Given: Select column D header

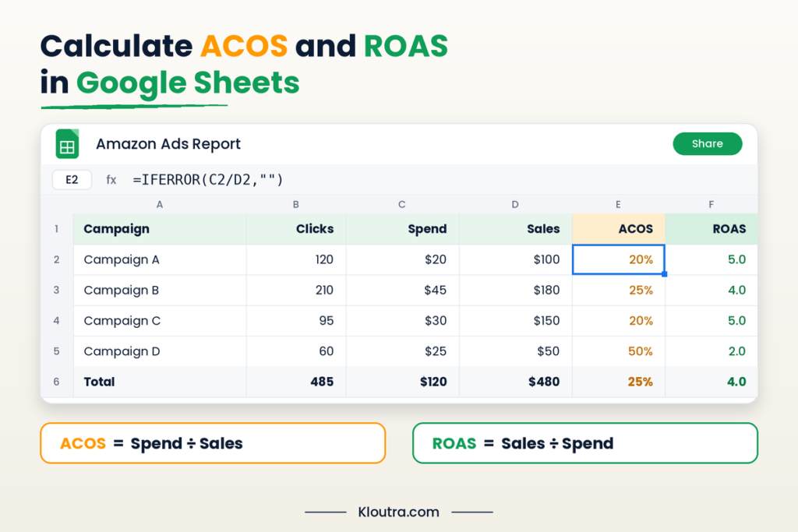Looking at the screenshot, I should coord(515,204).
